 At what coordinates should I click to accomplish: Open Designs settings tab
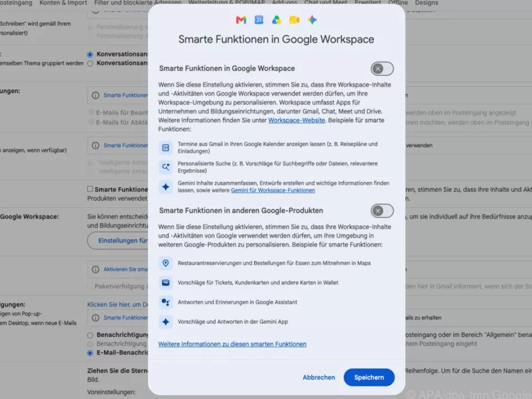[x=427, y=3]
